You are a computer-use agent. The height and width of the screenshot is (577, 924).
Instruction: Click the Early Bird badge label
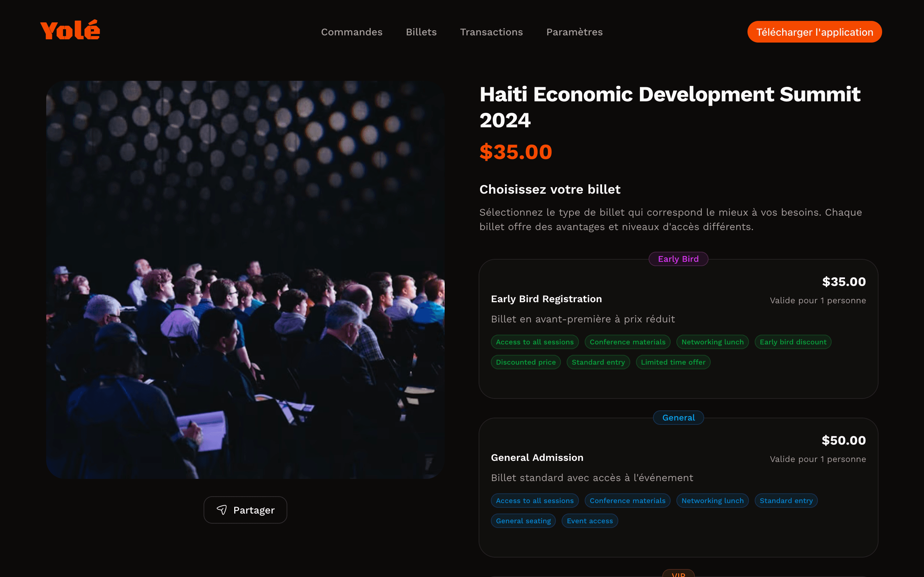(678, 259)
